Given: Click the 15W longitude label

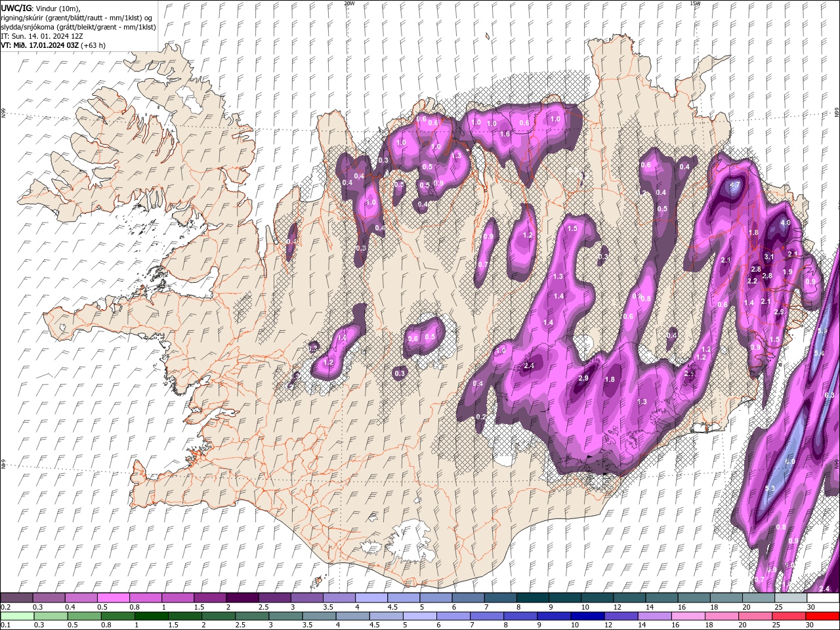Looking at the screenshot, I should (x=695, y=3).
